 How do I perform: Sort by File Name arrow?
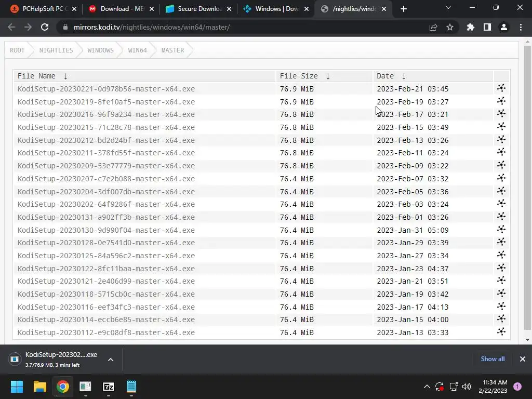click(x=65, y=76)
